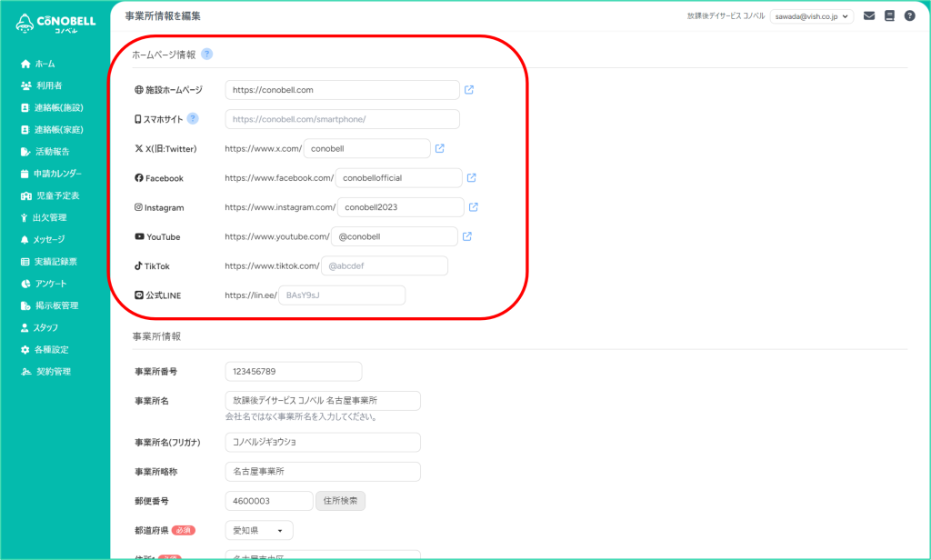Click the TikTok logo icon label
This screenshot has height=560, width=931.
(138, 265)
